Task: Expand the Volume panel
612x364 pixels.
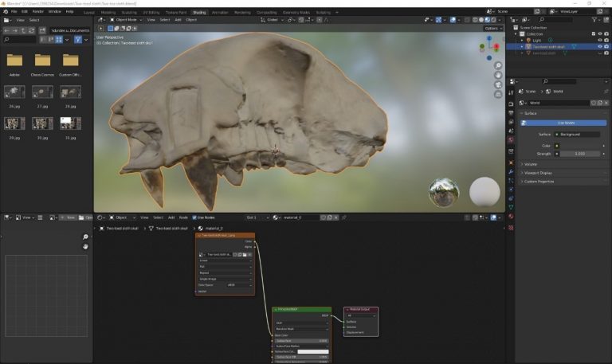Action: (x=531, y=164)
